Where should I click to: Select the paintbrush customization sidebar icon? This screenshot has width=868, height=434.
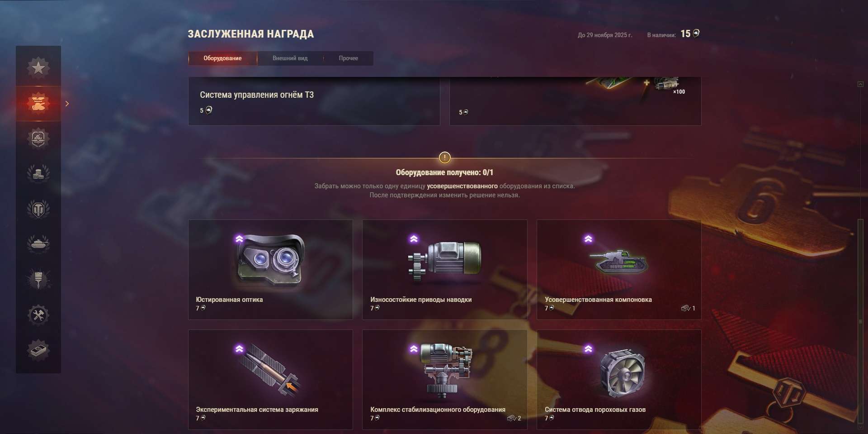[38, 279]
